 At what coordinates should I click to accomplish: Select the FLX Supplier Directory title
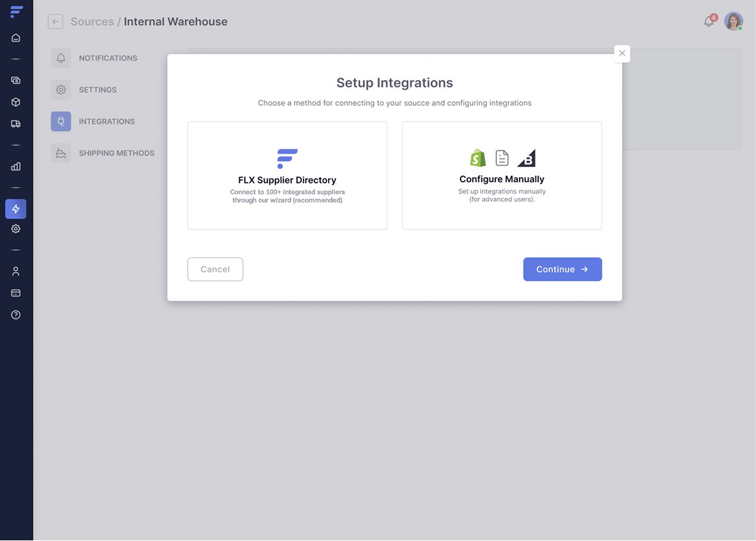tap(287, 180)
